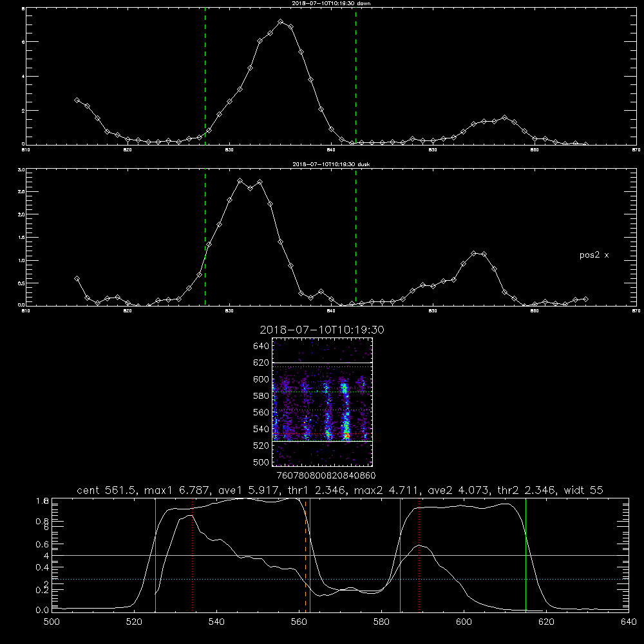644x644 pixels.
Task: Click the "2018-07-10T10:19:30 dusk" plot title
Action: click(331, 164)
